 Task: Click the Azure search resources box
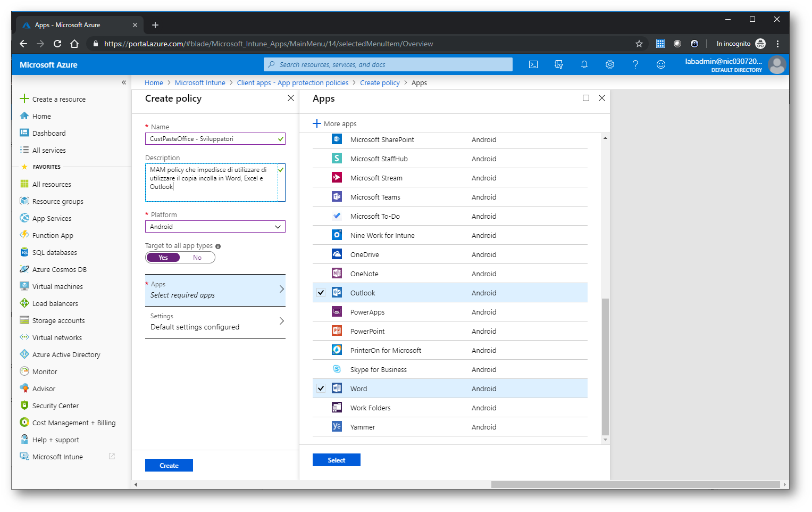coord(388,64)
